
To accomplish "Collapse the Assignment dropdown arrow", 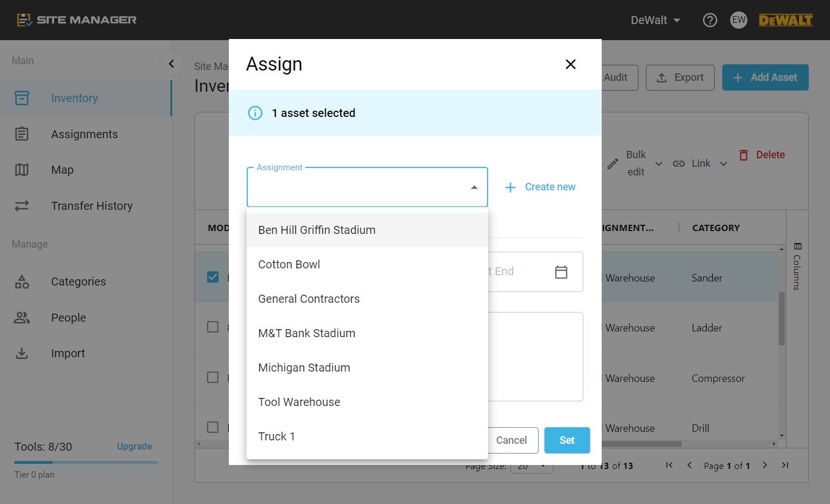I will 474,187.
